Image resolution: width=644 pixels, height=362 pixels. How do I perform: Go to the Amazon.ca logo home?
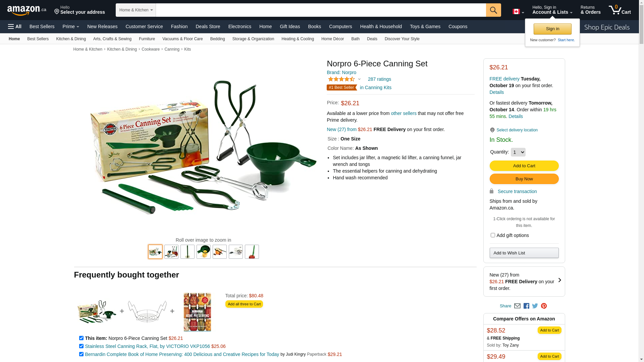point(27,10)
